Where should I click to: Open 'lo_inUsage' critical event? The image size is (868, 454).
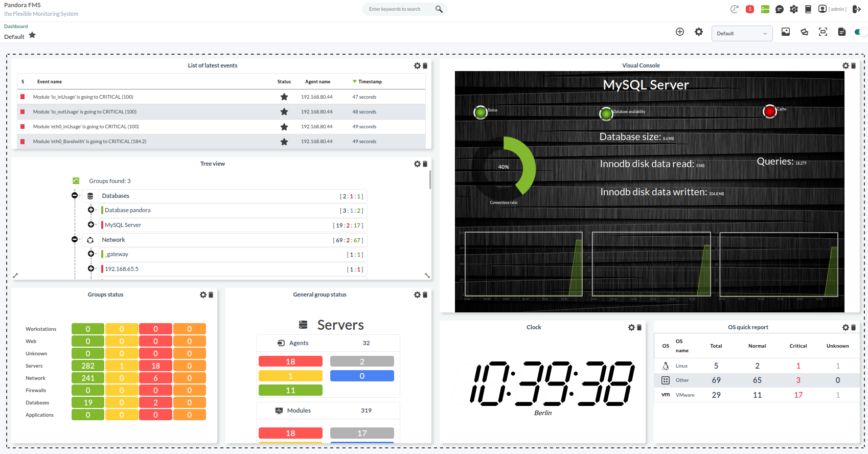83,97
